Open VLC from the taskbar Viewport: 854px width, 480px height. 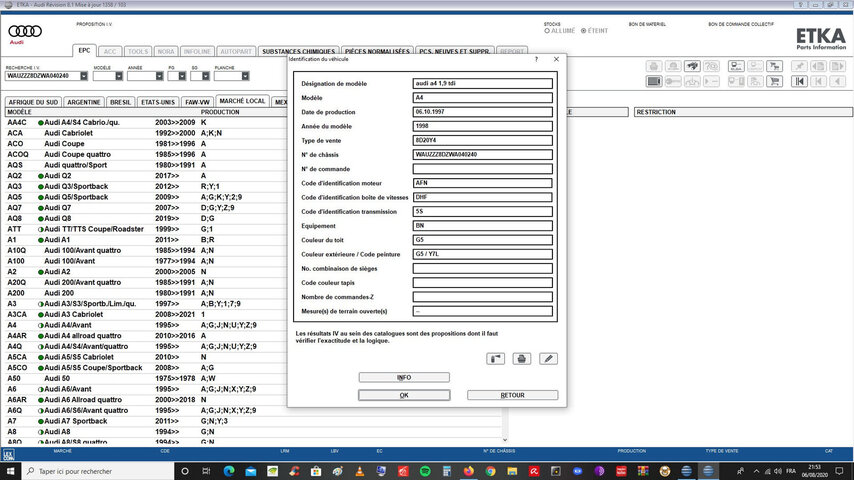click(x=359, y=471)
